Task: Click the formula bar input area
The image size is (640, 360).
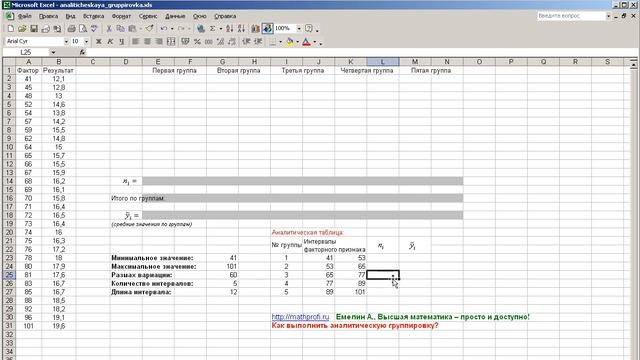Action: pos(362,52)
